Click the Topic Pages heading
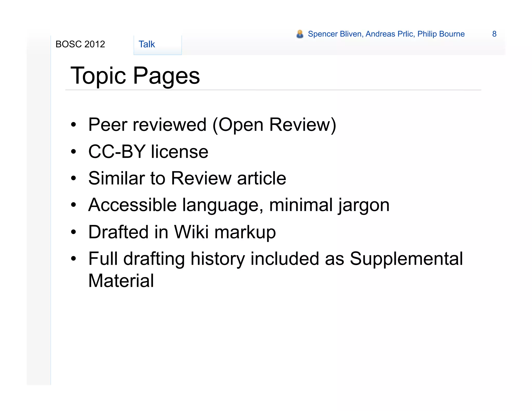 [135, 76]
